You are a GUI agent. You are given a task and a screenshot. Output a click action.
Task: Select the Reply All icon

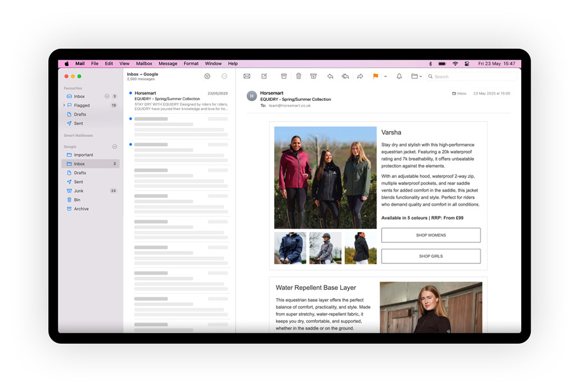click(345, 76)
